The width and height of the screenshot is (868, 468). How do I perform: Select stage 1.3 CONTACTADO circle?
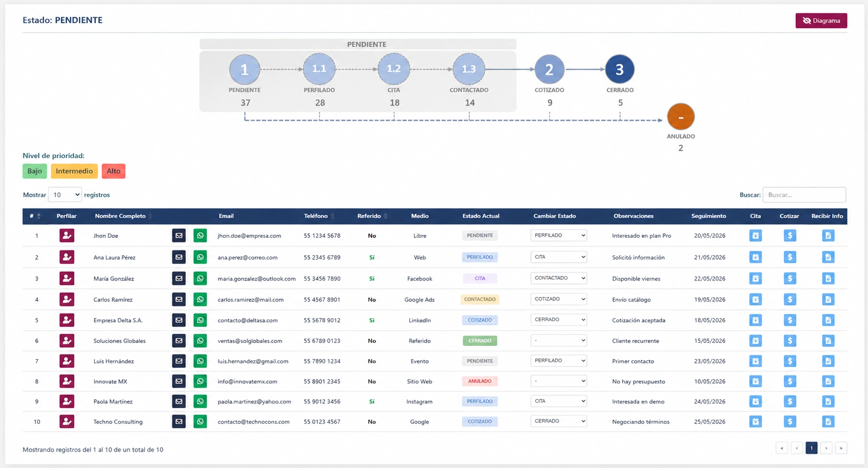pos(469,69)
